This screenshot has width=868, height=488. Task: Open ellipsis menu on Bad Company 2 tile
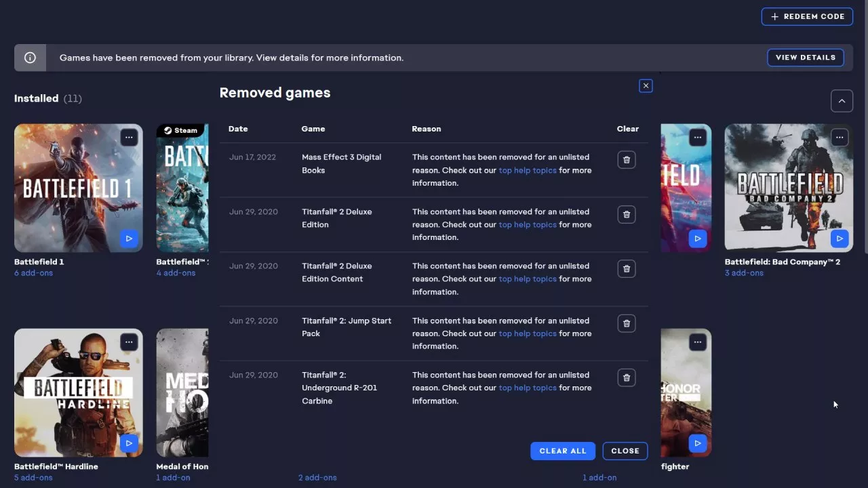(x=840, y=137)
